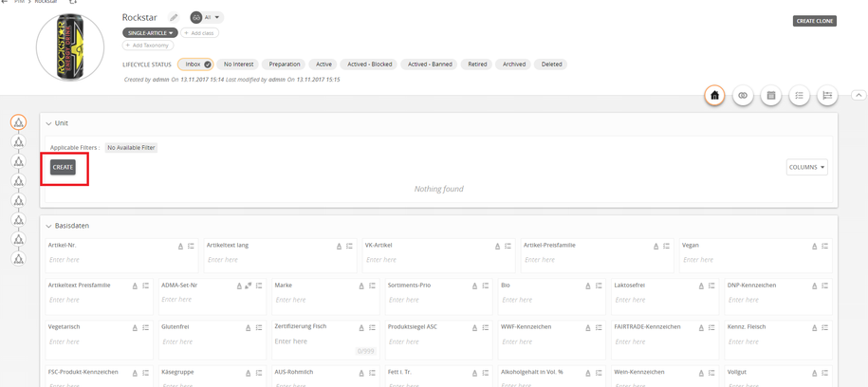Click the attribute type icon on VK-Artikel field

[x=497, y=246]
